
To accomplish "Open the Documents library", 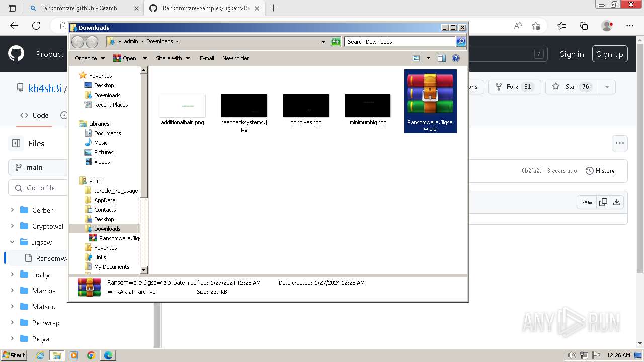I will 107,133.
